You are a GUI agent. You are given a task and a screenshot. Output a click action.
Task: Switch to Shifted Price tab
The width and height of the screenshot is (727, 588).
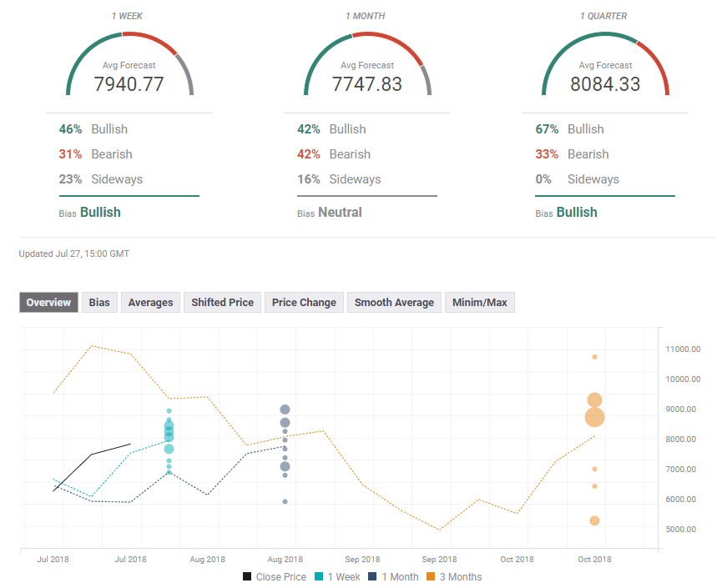click(222, 303)
